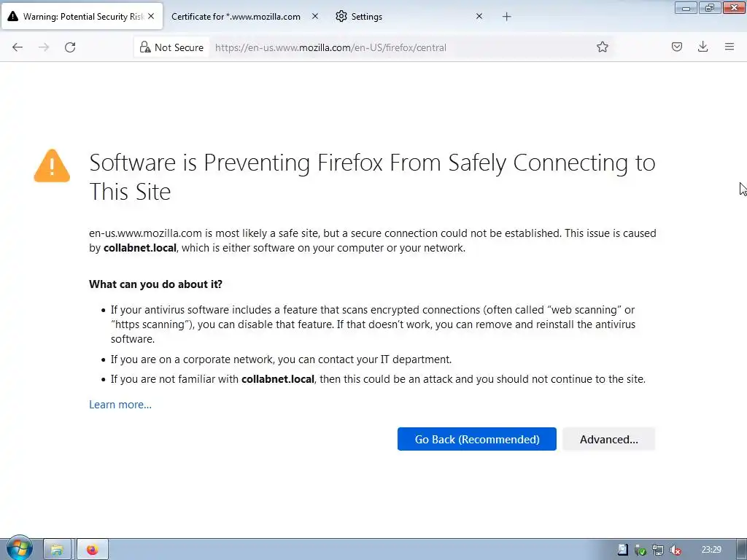Open the Firefox hamburger menu

tap(729, 47)
